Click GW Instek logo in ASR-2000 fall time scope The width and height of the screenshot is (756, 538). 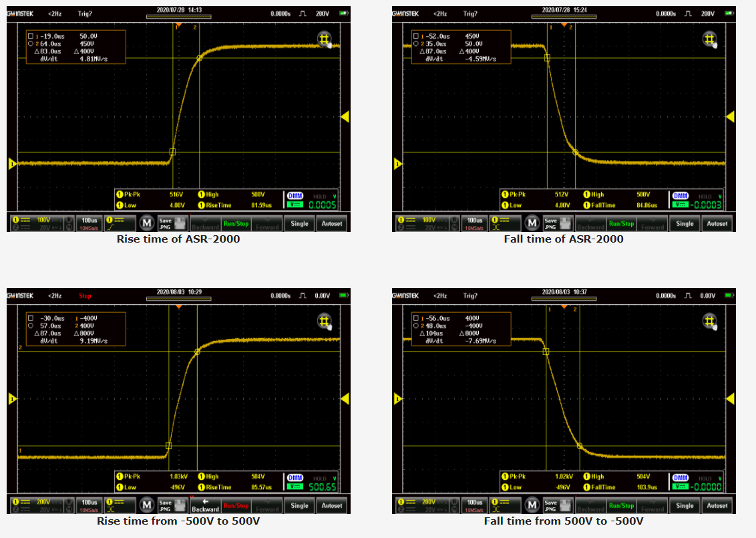pos(405,13)
